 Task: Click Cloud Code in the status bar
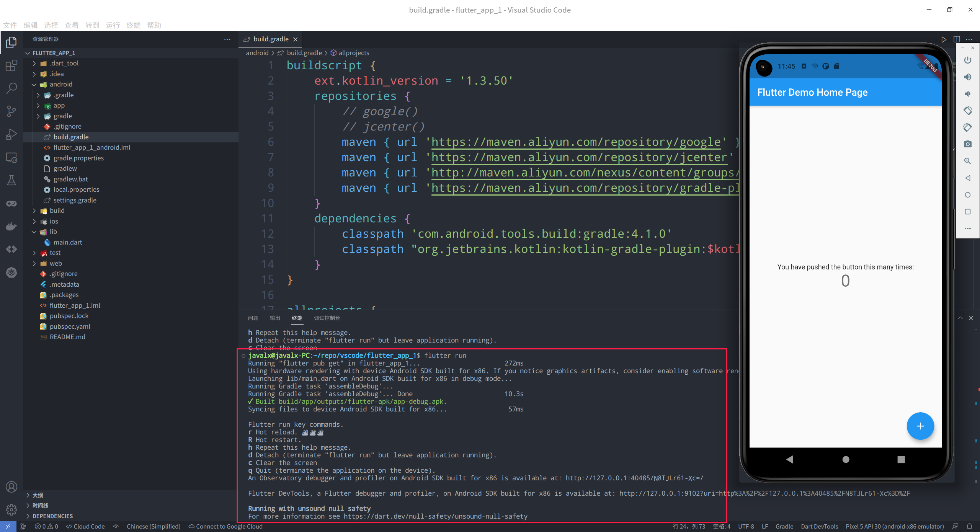click(x=85, y=526)
